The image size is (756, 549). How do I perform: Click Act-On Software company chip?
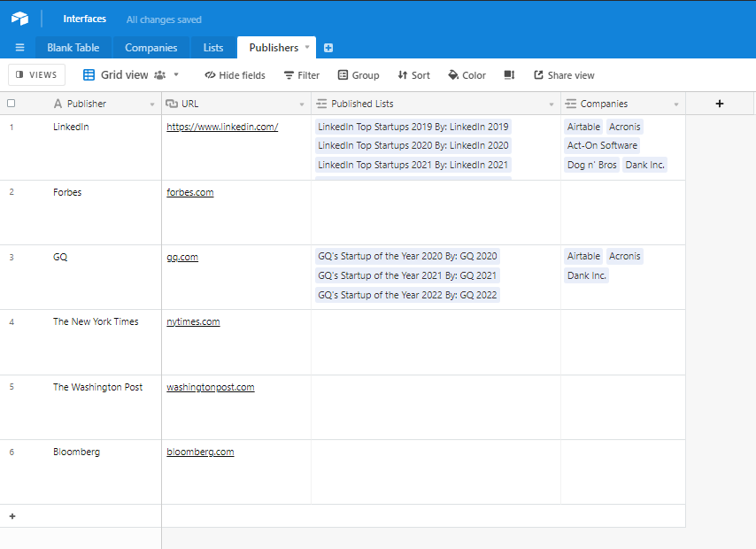pyautogui.click(x=602, y=146)
